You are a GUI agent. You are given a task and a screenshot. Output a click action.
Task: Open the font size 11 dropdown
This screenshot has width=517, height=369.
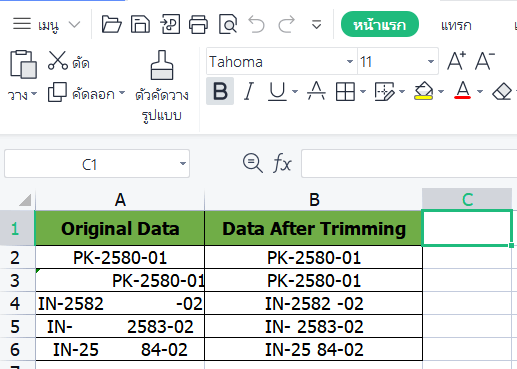coord(430,61)
